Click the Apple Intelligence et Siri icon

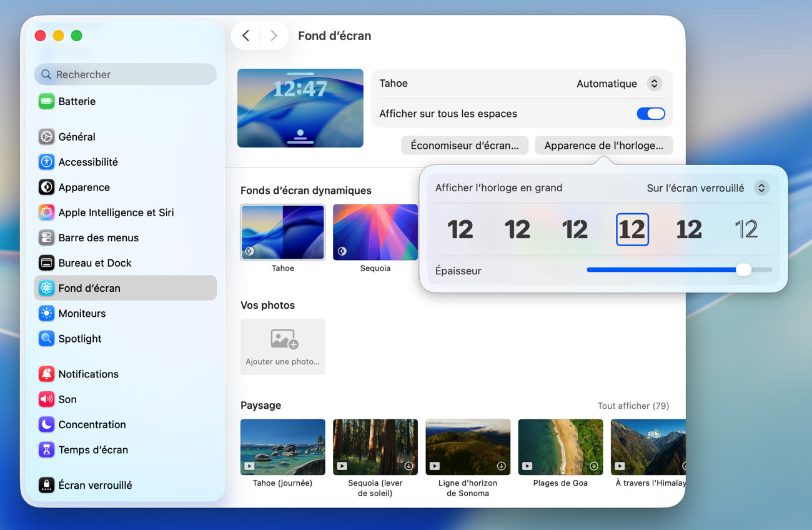46,212
